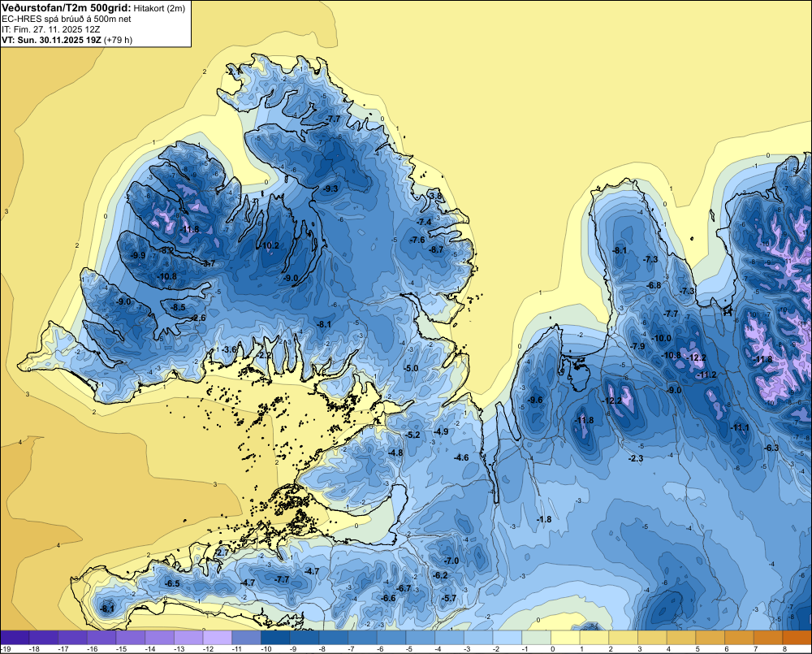Click the -4.6 temperature label
The width and height of the screenshot is (812, 654).
(461, 457)
